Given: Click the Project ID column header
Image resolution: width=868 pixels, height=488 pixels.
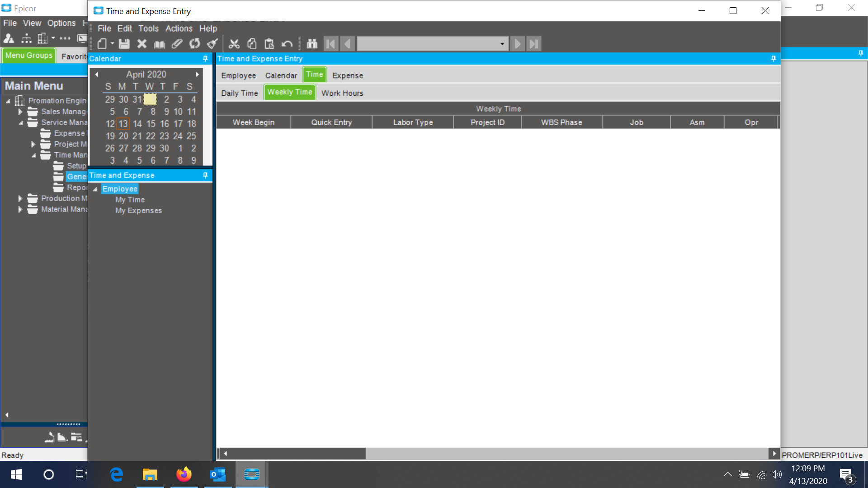Looking at the screenshot, I should click(487, 122).
